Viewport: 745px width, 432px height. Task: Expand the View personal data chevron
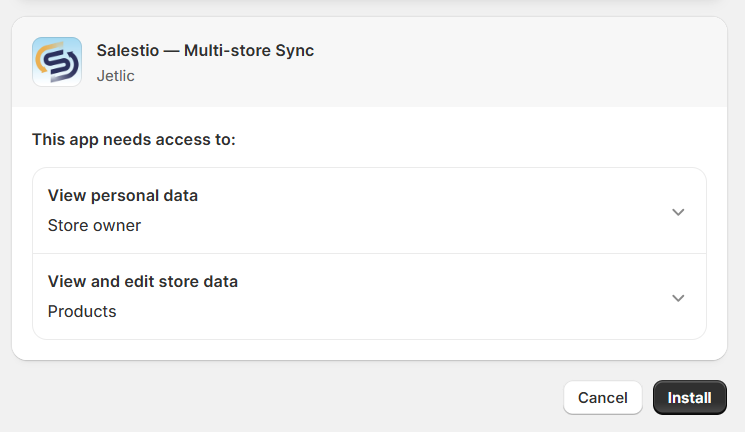pos(678,212)
